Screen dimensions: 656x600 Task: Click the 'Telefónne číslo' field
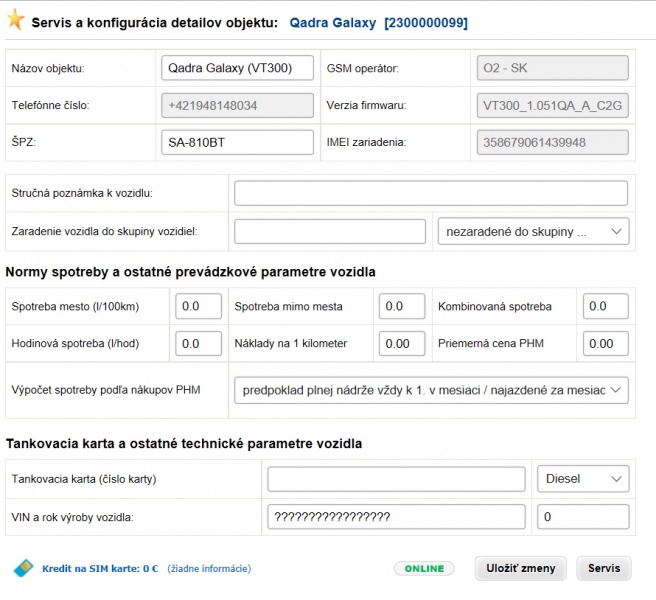(237, 105)
